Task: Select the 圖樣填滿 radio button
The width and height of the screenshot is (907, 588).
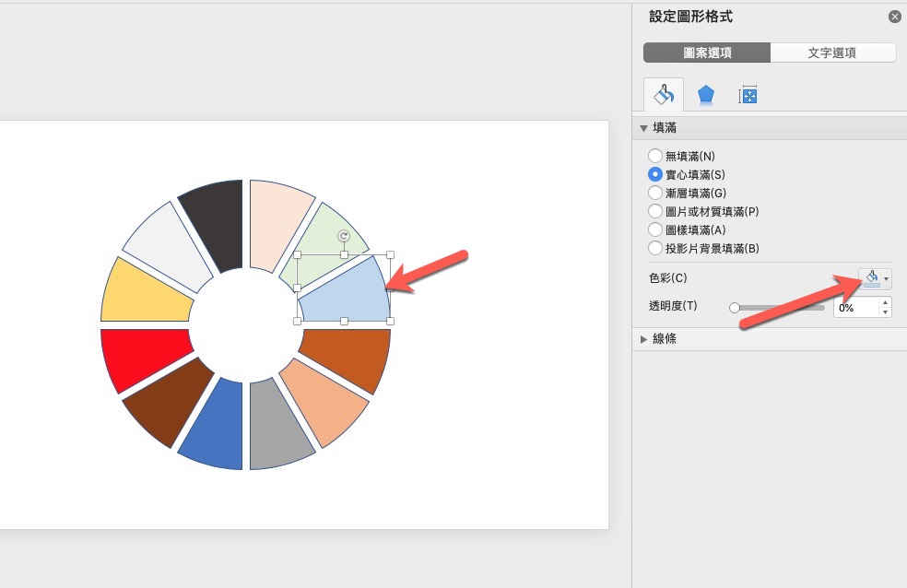Action: click(x=655, y=230)
